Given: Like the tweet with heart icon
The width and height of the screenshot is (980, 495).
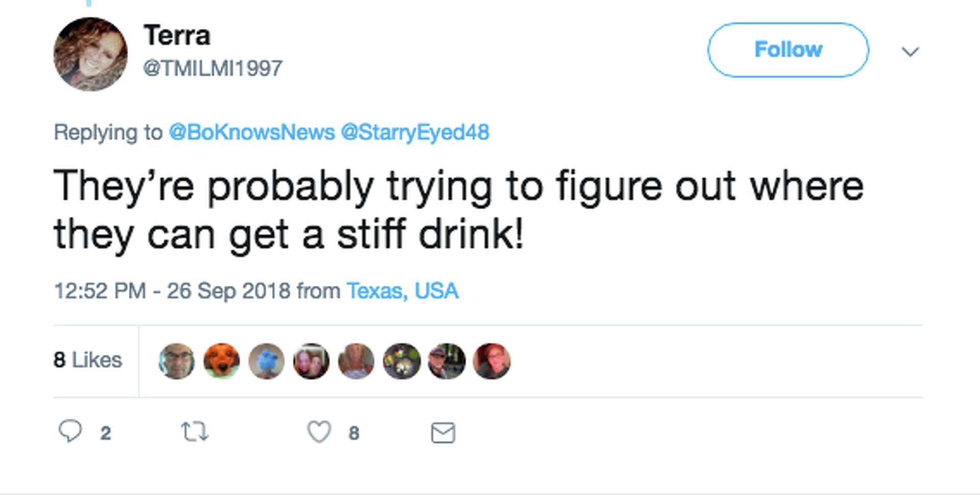Looking at the screenshot, I should 319,432.
